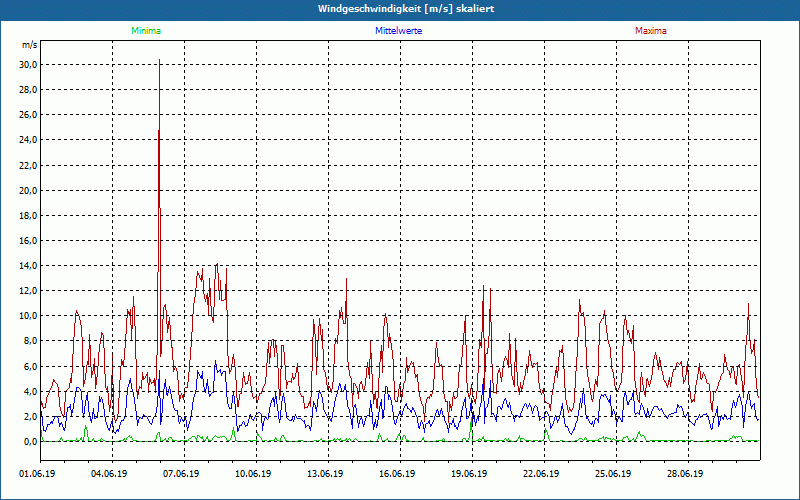The width and height of the screenshot is (800, 500).
Task: Click the 28.06.19 date label
Action: point(685,474)
